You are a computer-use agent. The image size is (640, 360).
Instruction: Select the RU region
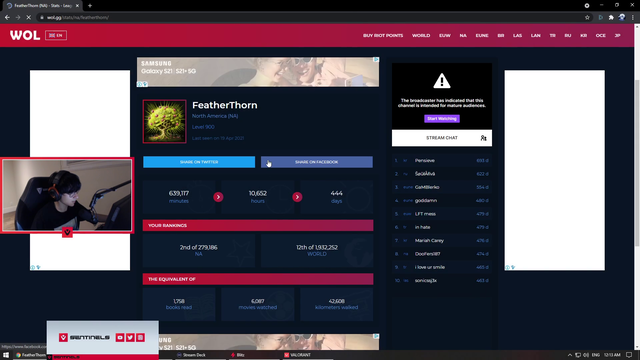pos(568,36)
